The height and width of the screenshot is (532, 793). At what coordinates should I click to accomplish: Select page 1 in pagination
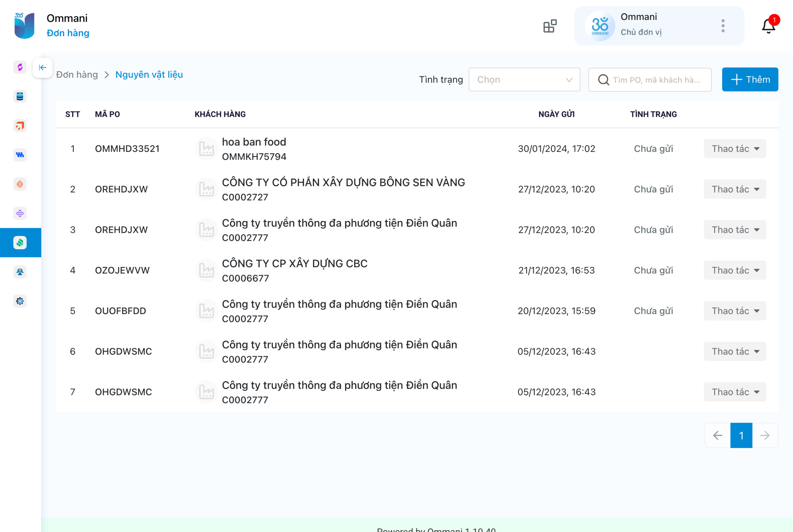coord(741,435)
